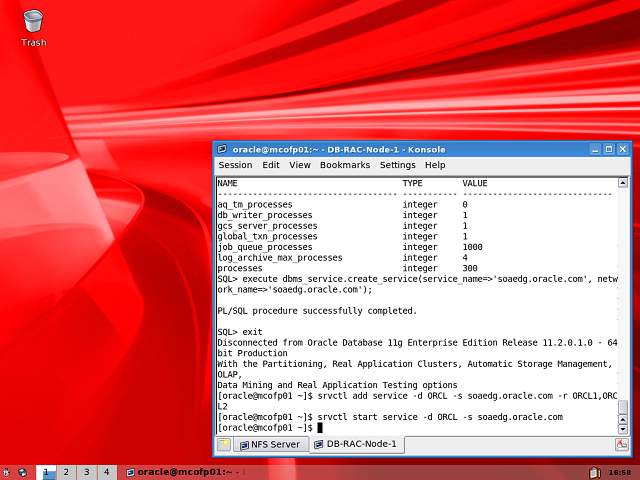Maximize the Konsole window

tap(609, 149)
